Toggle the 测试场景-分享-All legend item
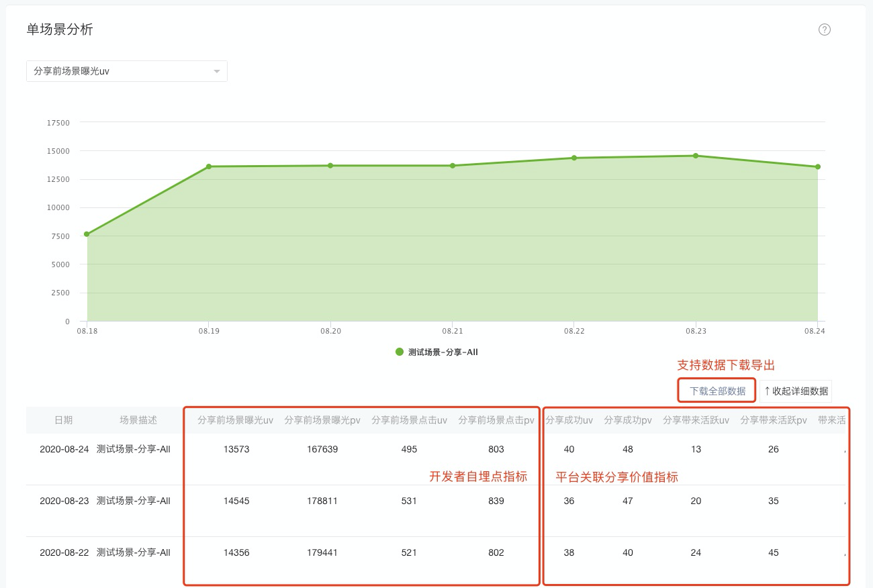 coord(443,352)
